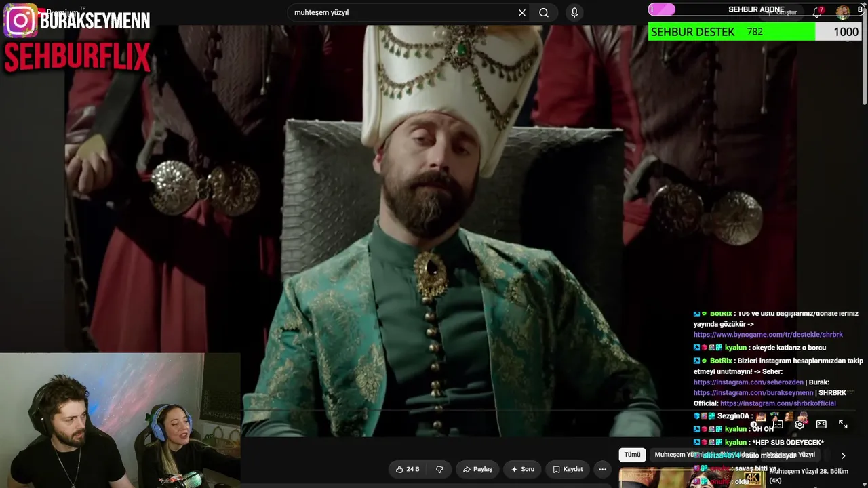Open the player settings gear
This screenshot has height=488, width=868.
pyautogui.click(x=800, y=424)
